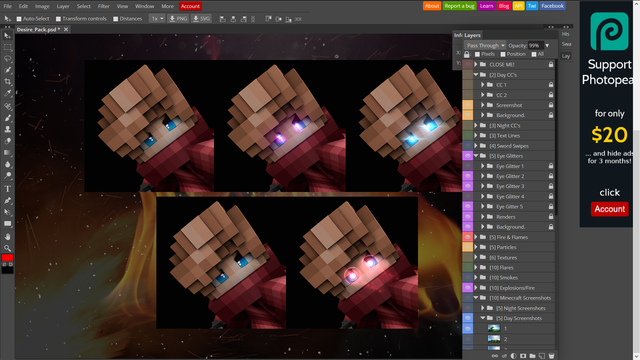Click the PNG export button

coord(178,19)
